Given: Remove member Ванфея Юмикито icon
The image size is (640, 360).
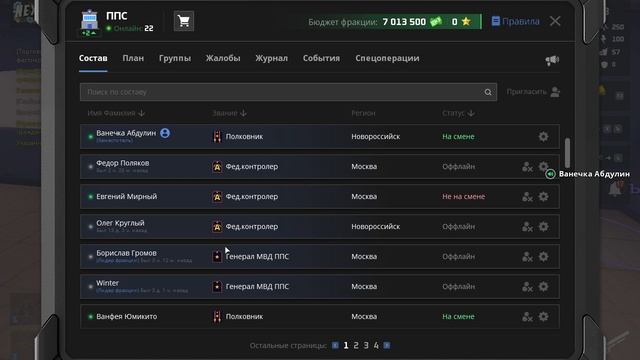Looking at the screenshot, I should (527, 317).
